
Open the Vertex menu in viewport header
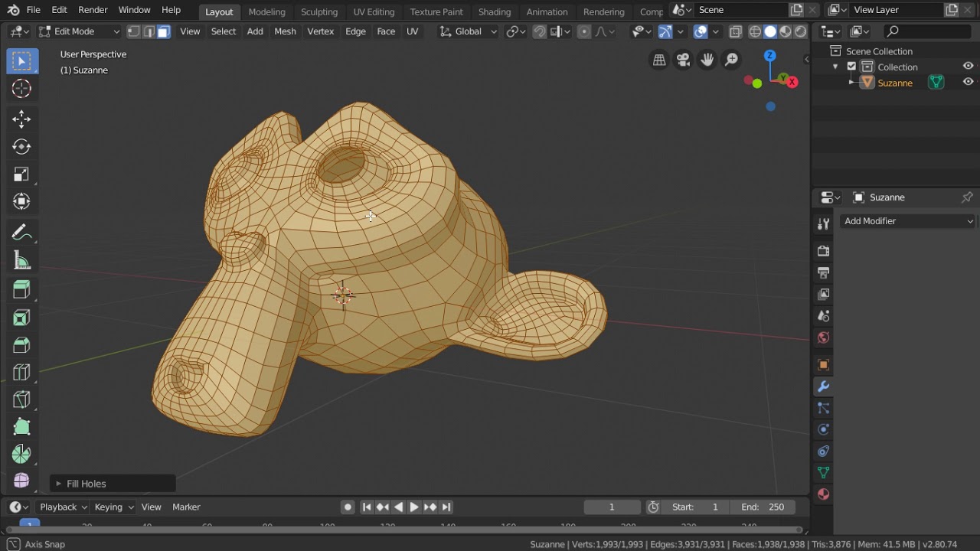[320, 31]
